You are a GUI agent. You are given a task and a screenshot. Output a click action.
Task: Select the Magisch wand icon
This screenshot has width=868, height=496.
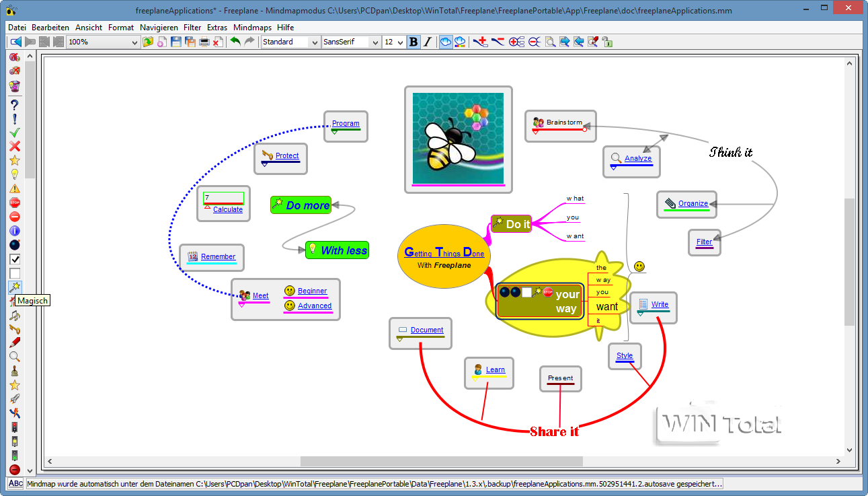(x=14, y=287)
